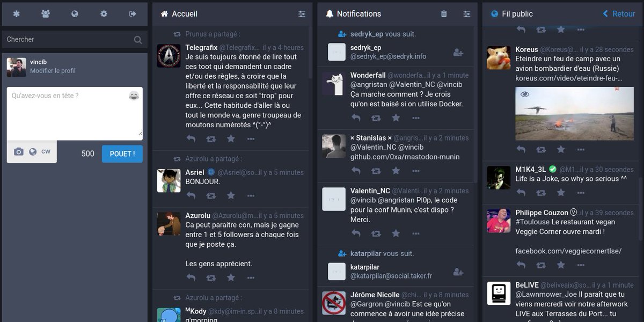The image size is (644, 322).
Task: Clear notifications with the trash icon
Action: tap(444, 14)
